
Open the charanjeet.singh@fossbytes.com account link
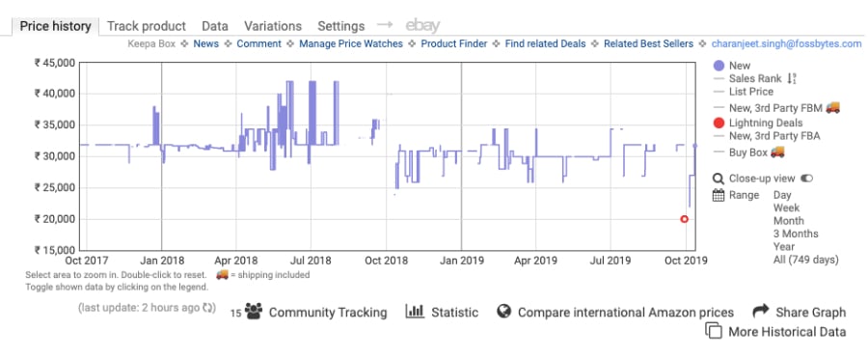787,43
